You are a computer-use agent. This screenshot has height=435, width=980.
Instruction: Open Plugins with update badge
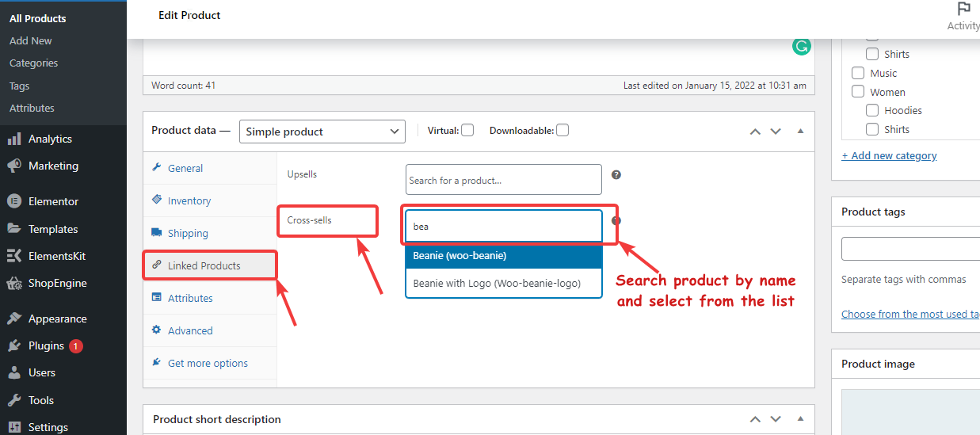[46, 345]
